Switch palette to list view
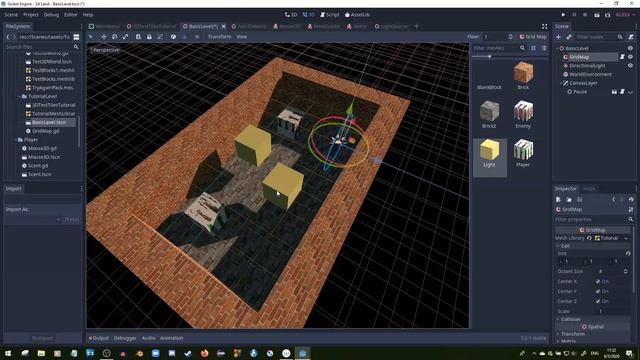Image resolution: width=640 pixels, height=360 pixels. coord(544,48)
